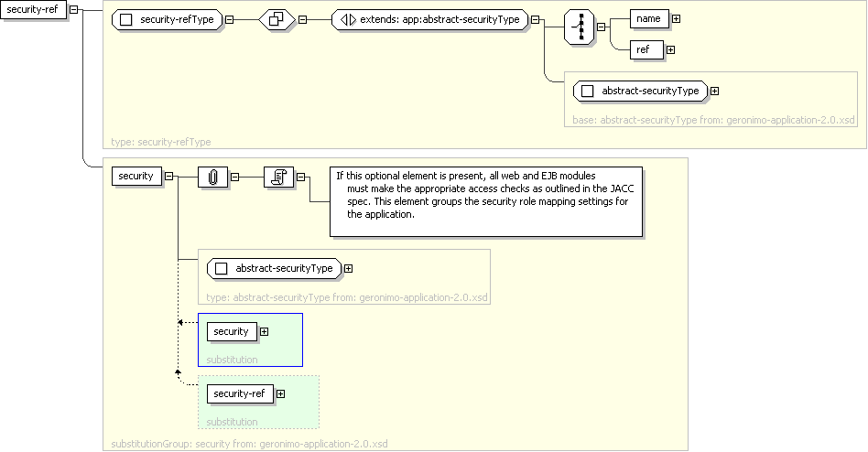
Task: Select the security element in blue substitution box
Action: tap(232, 331)
